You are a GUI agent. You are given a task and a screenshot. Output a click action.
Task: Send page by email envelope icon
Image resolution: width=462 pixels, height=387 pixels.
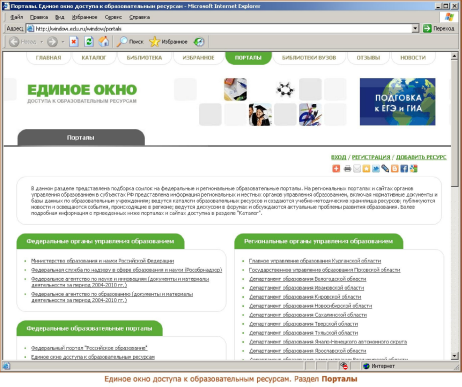357,169
